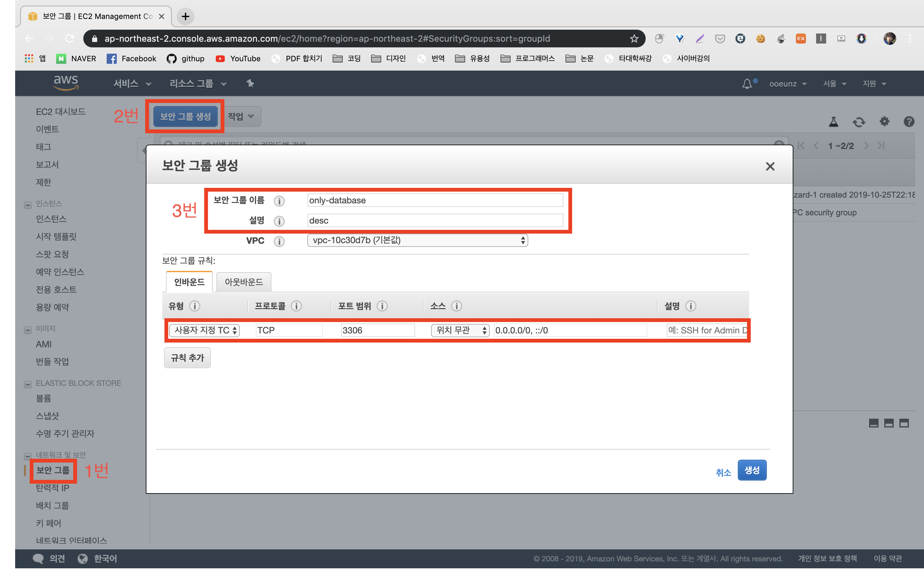924x586 pixels.
Task: Click the refresh icon above the table
Action: [x=859, y=122]
